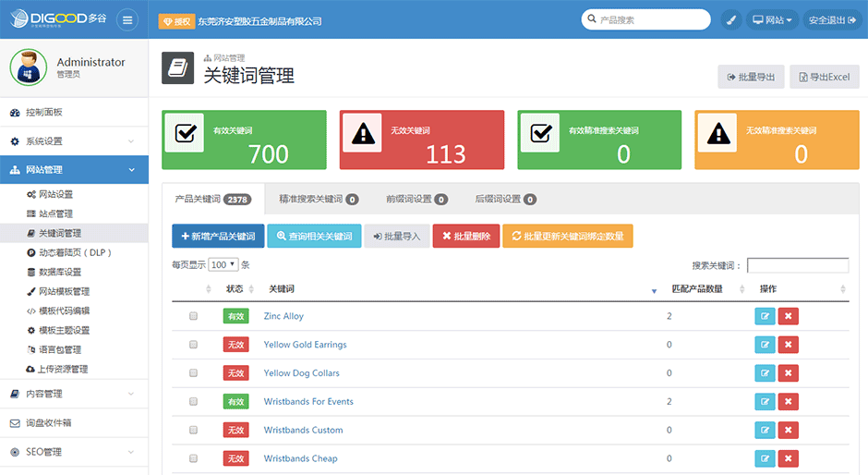Click the brush theme icon in header
Screen dimensions: 868x475
click(x=731, y=20)
